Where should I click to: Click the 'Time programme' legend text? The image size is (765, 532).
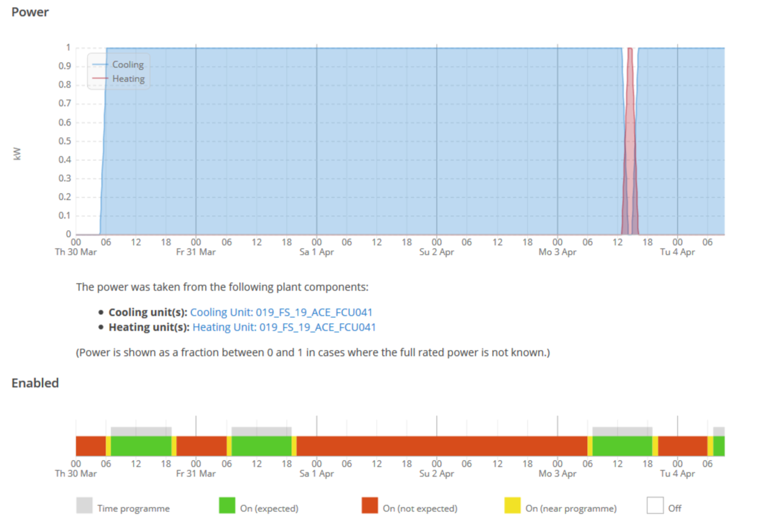(x=133, y=509)
